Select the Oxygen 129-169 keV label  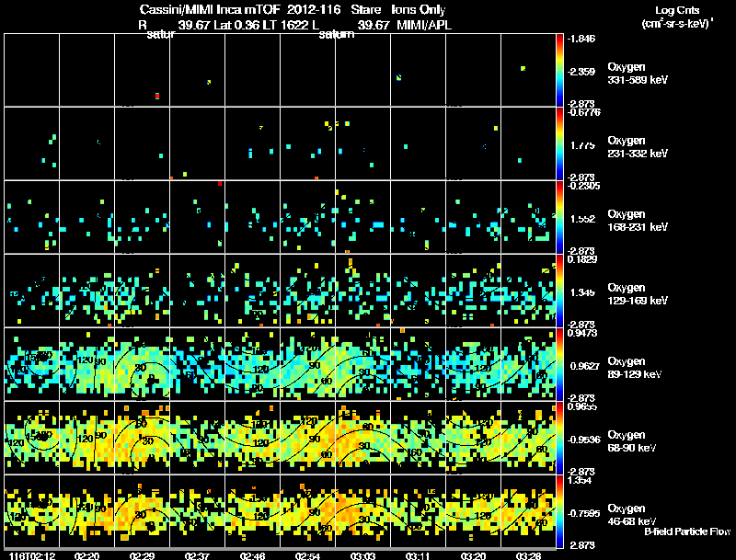[638, 294]
